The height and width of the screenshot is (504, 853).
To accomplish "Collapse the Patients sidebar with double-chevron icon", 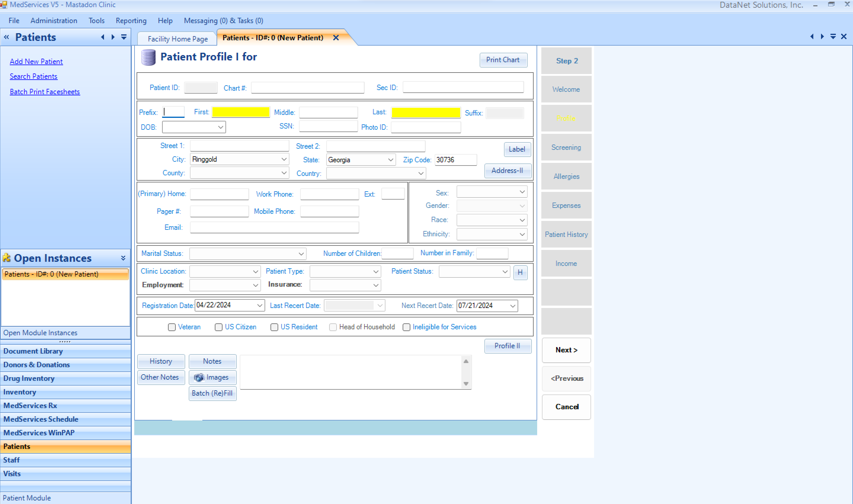I will click(7, 37).
